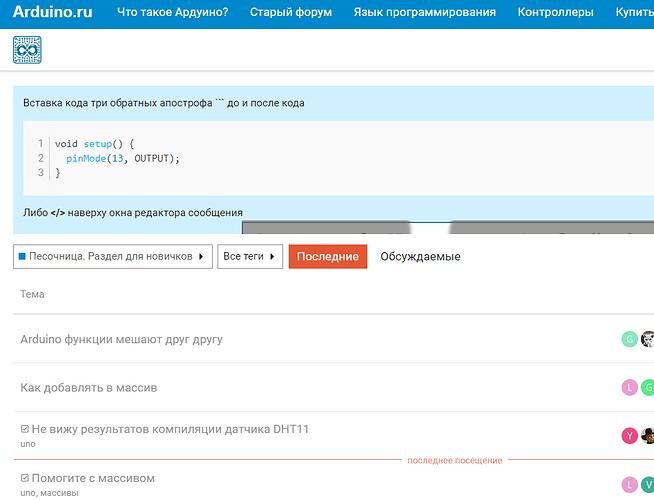This screenshot has width=654, height=500.
Task: Click the 'uno' tag under the DHT11 topic
Action: (x=28, y=444)
